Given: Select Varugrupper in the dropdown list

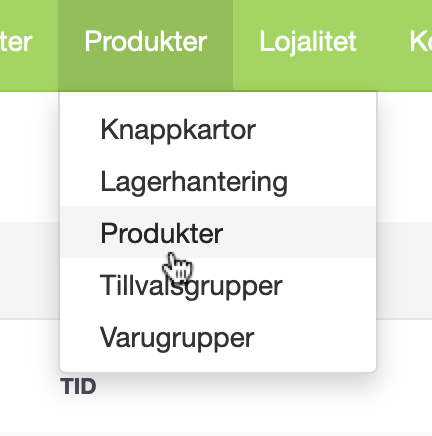Looking at the screenshot, I should tap(218, 337).
